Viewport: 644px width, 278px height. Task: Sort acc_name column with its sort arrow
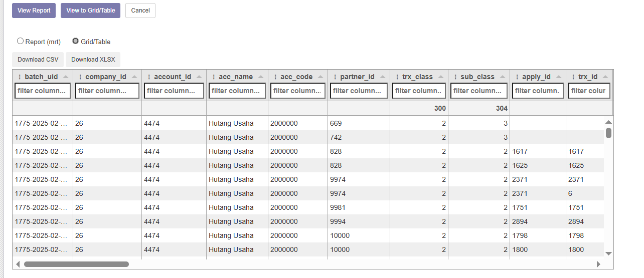pos(261,77)
